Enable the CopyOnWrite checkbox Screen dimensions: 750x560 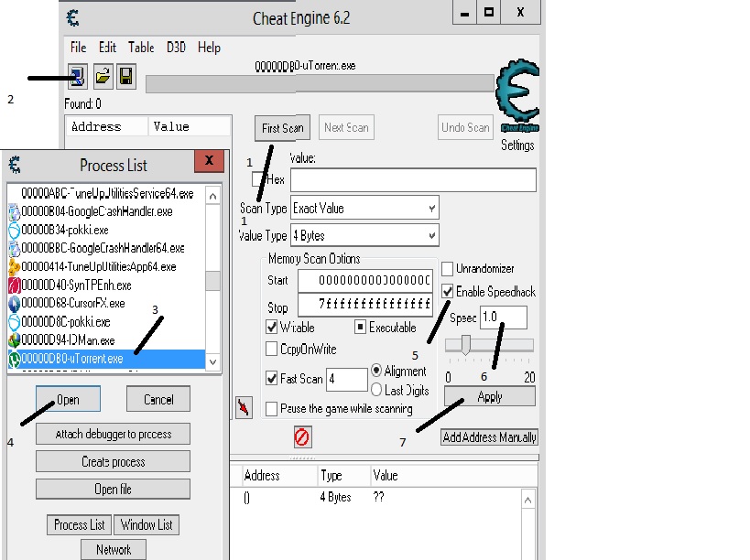click(x=272, y=349)
